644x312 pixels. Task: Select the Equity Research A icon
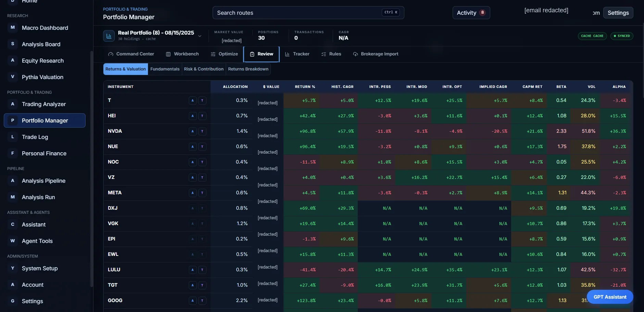point(13,60)
